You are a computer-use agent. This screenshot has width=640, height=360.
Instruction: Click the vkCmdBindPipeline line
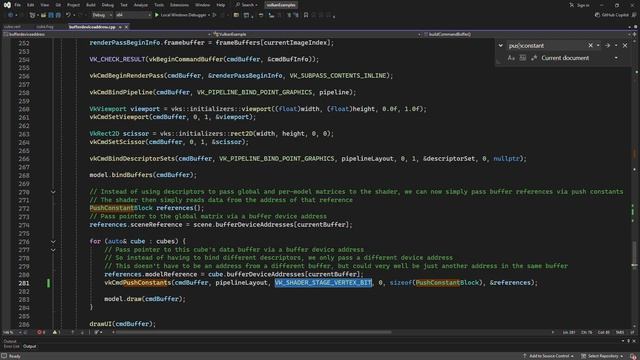pos(223,92)
